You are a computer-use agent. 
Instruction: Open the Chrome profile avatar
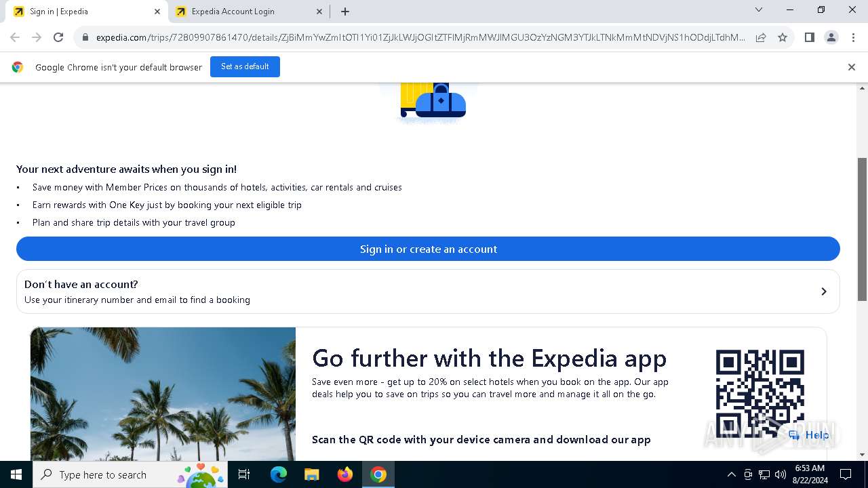click(x=831, y=37)
